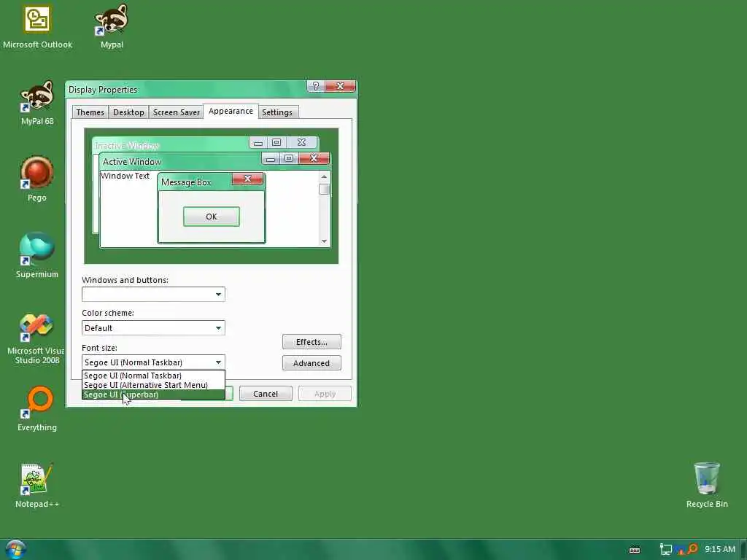The width and height of the screenshot is (747, 560).
Task: Select the Everything desktop shortcut
Action: pyautogui.click(x=37, y=408)
